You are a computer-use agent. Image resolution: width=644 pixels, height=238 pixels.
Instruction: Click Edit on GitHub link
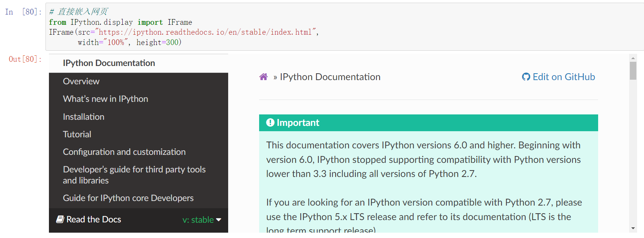coord(558,77)
